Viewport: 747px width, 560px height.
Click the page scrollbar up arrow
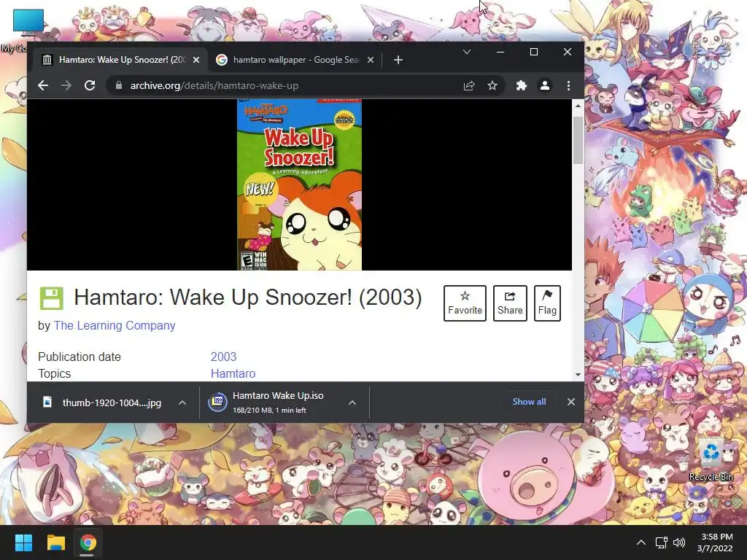click(x=578, y=106)
